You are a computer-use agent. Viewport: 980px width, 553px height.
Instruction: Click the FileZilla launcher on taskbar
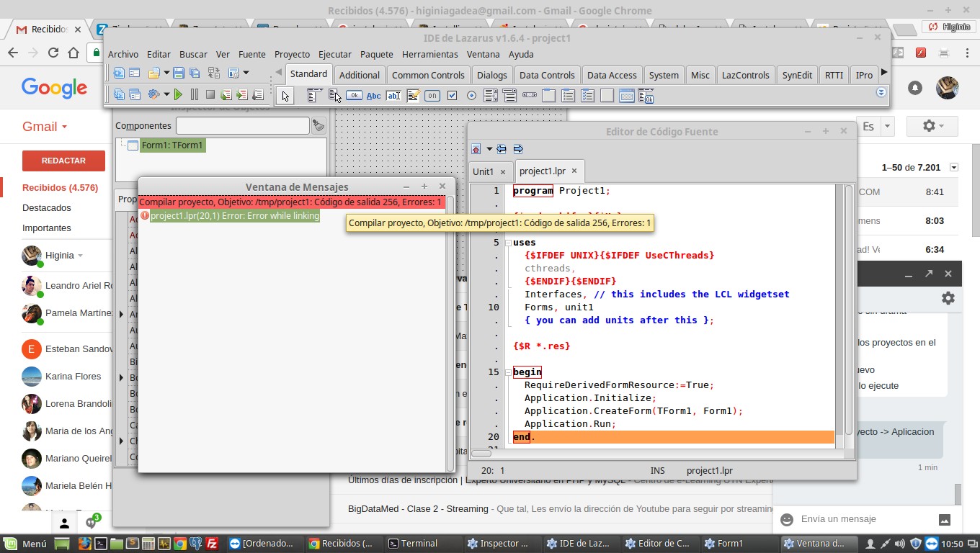pos(213,544)
